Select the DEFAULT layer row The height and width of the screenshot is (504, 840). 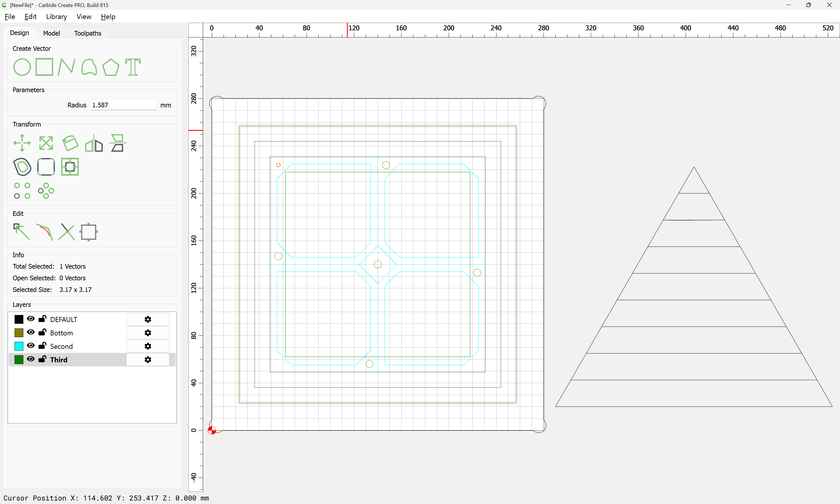pos(92,319)
